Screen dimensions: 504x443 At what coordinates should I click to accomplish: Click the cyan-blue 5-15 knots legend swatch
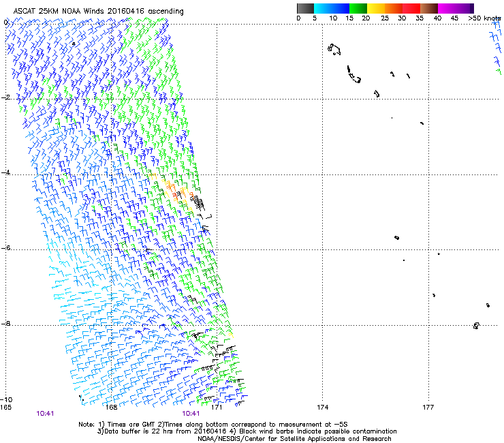coord(332,8)
